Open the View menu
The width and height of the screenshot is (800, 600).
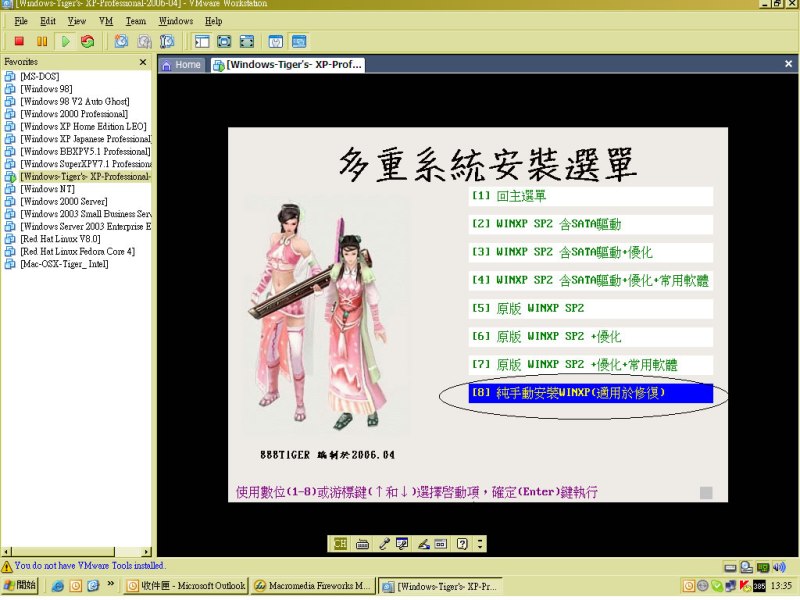click(77, 21)
